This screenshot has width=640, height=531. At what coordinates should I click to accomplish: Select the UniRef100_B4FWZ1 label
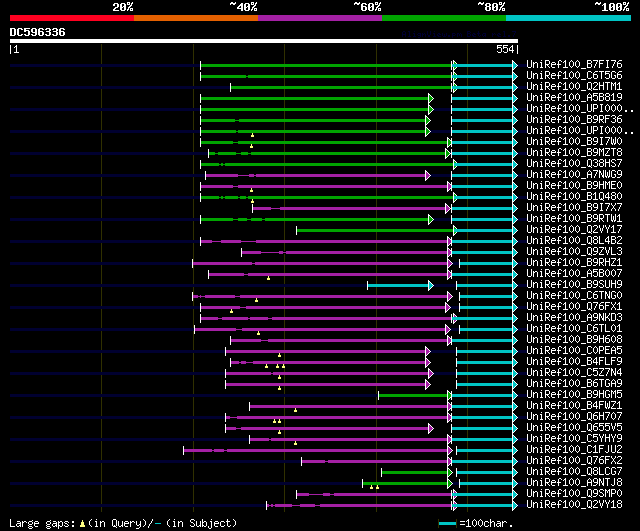coord(574,406)
